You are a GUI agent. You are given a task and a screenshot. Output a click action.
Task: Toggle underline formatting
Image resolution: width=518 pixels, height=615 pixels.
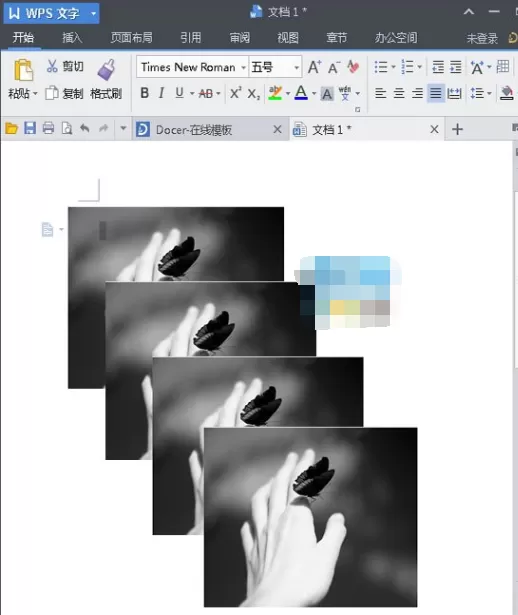(x=179, y=93)
